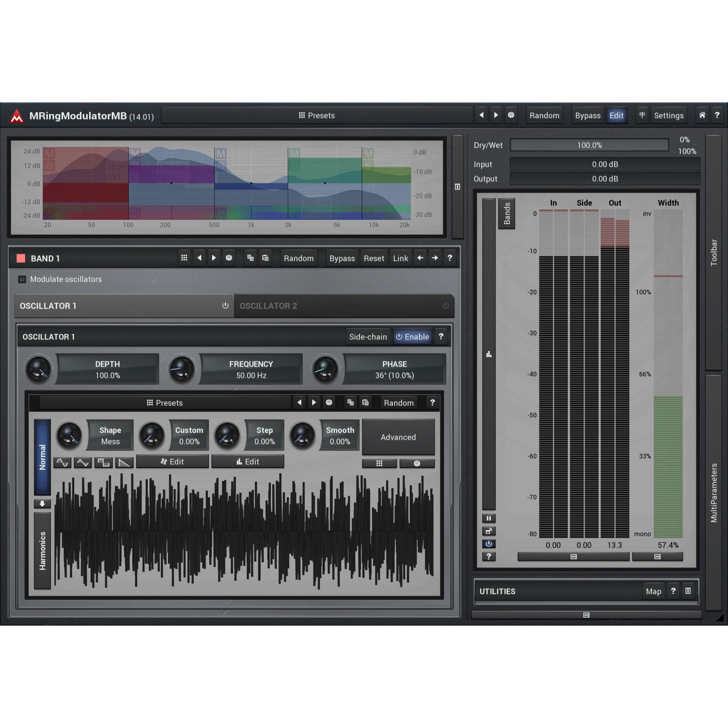
Task: Toggle the plugin Bypass button
Action: [587, 115]
